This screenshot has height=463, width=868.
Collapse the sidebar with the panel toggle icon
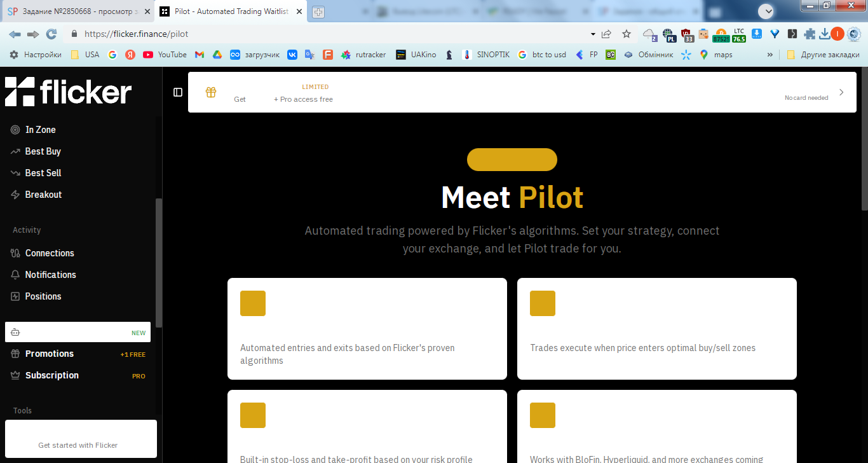tap(178, 92)
